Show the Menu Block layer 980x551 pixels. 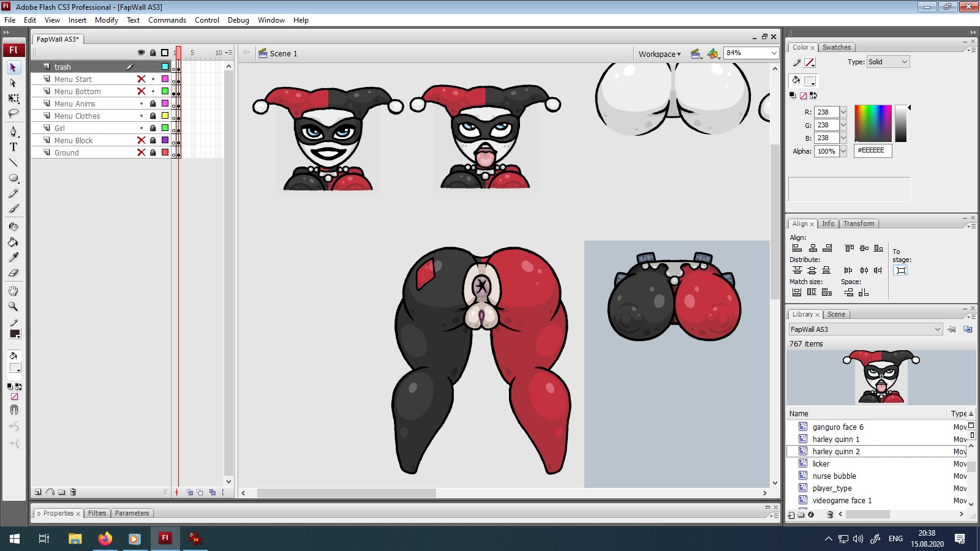141,140
